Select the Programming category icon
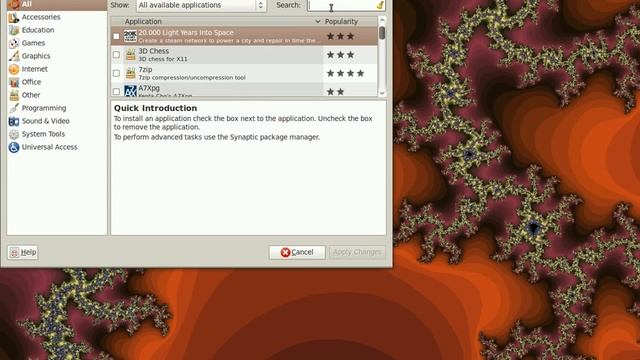 pos(14,108)
